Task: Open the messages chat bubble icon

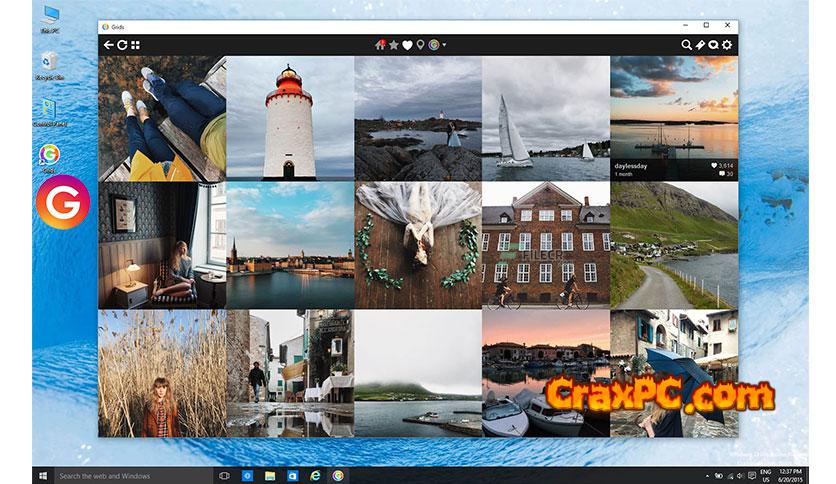Action: 713,45
